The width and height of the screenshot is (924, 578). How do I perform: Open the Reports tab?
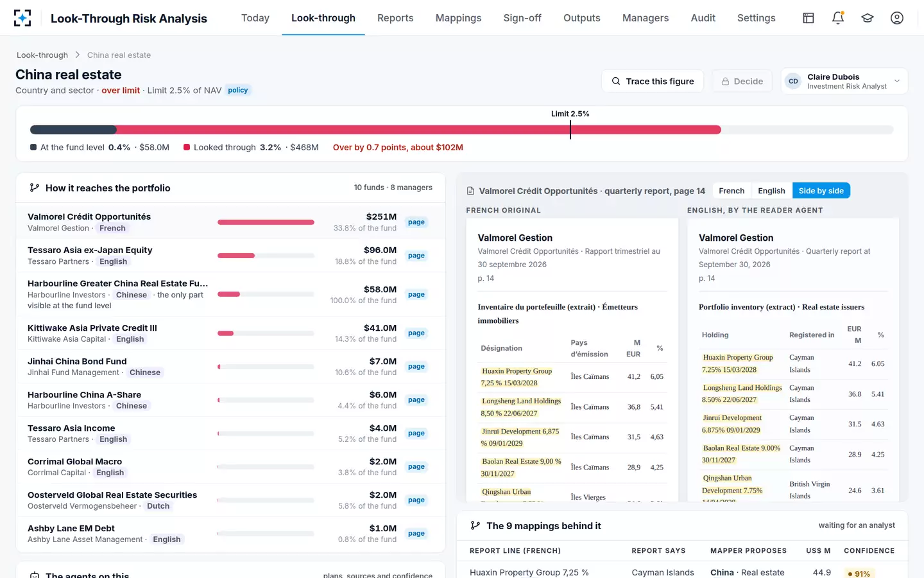(x=395, y=18)
